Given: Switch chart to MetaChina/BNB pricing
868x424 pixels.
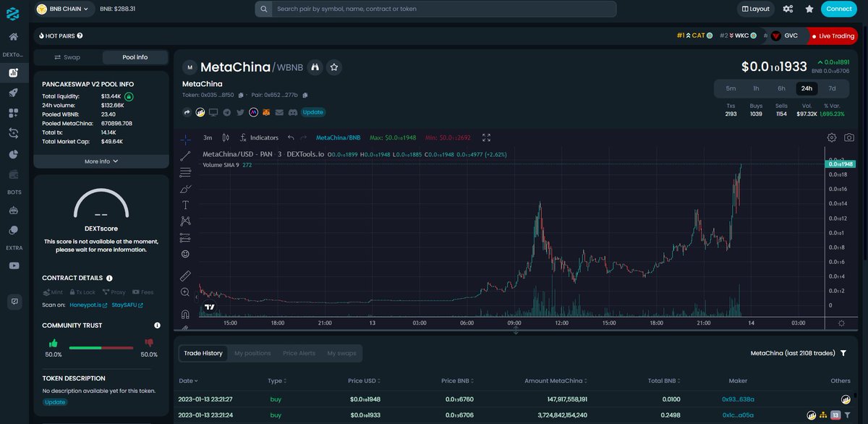Looking at the screenshot, I should click(x=338, y=137).
